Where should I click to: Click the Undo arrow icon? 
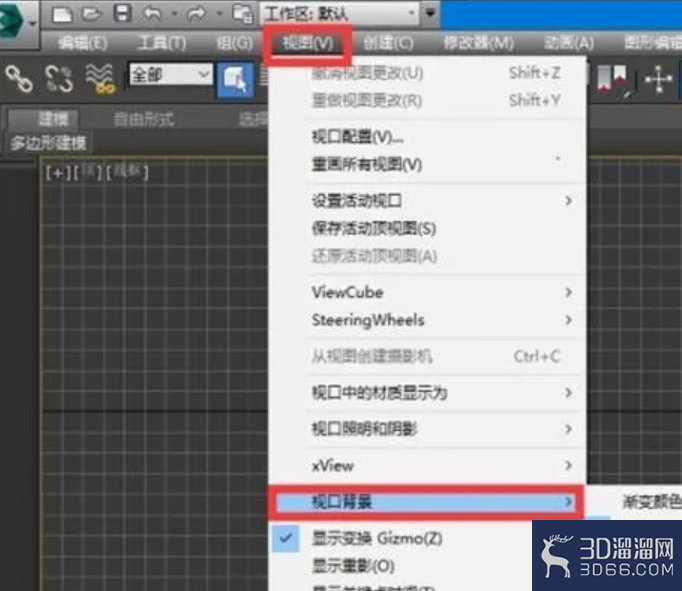tap(152, 14)
